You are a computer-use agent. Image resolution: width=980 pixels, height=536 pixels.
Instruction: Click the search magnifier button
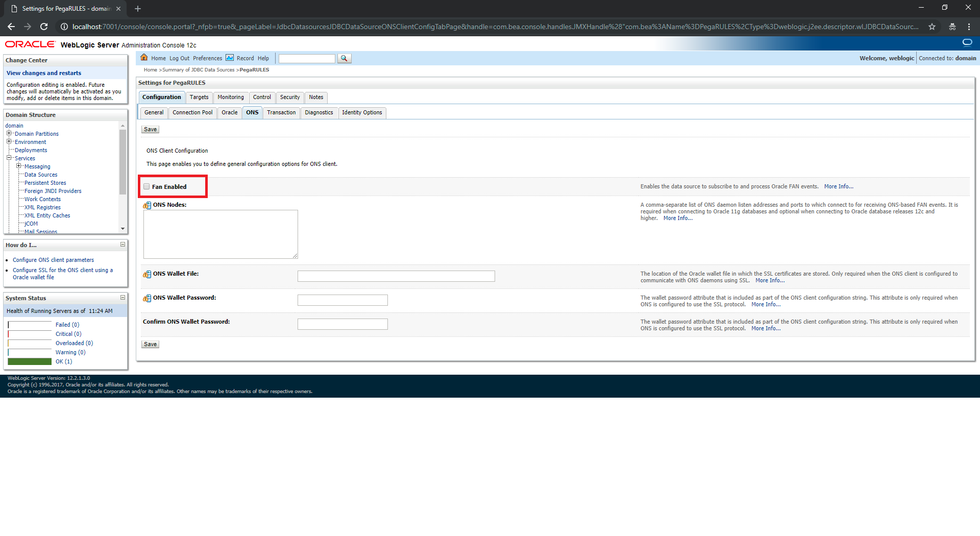point(344,58)
